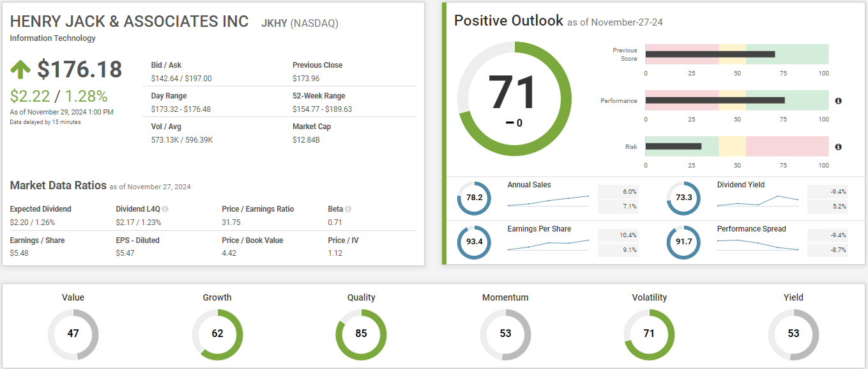868x369 pixels.
Task: Click the Price / Book Value figure 4.42
Action: (x=229, y=253)
